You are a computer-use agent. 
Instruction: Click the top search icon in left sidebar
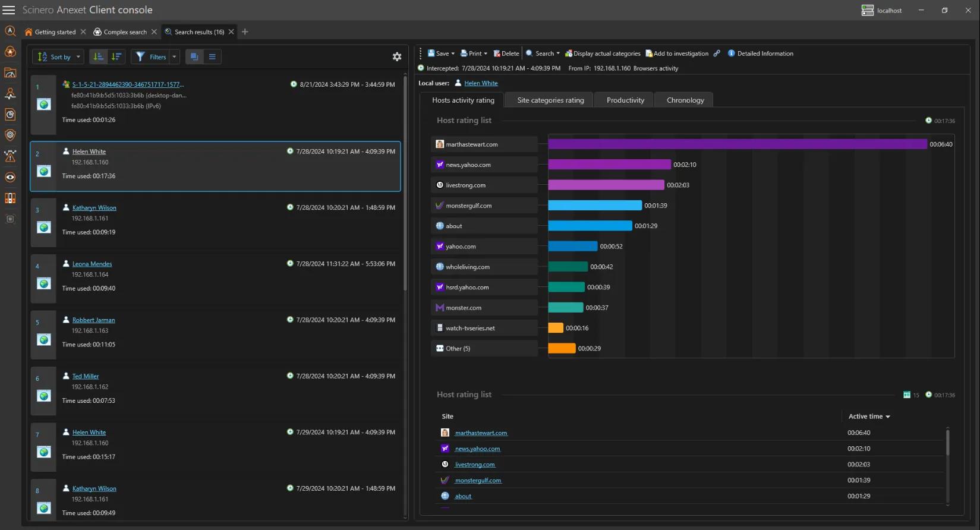click(x=10, y=31)
